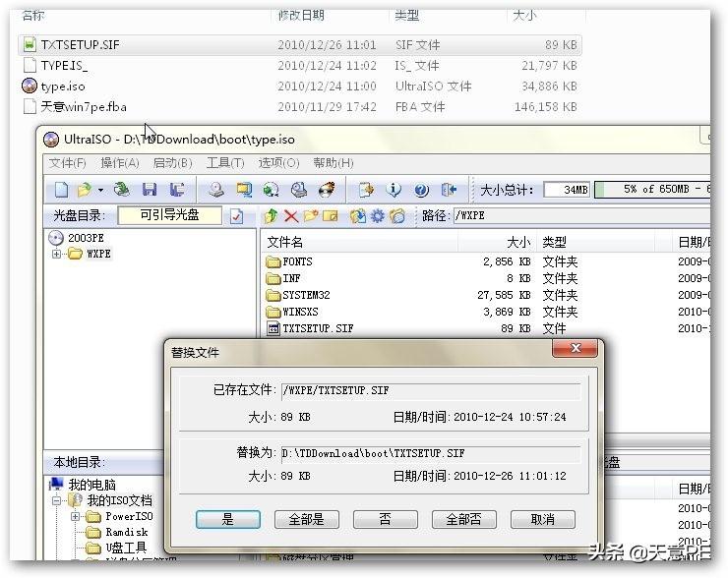Open the 启动(B) menu

coord(173,163)
